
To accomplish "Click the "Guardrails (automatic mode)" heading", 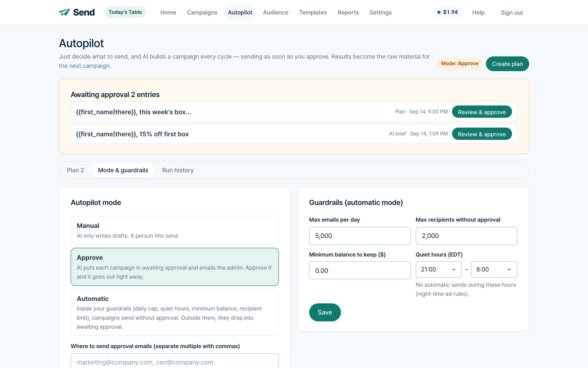I will point(356,203).
